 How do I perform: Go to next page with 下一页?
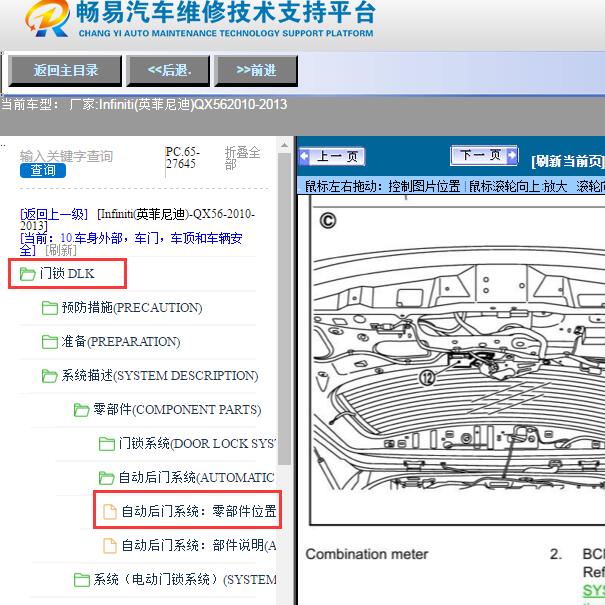tap(484, 155)
